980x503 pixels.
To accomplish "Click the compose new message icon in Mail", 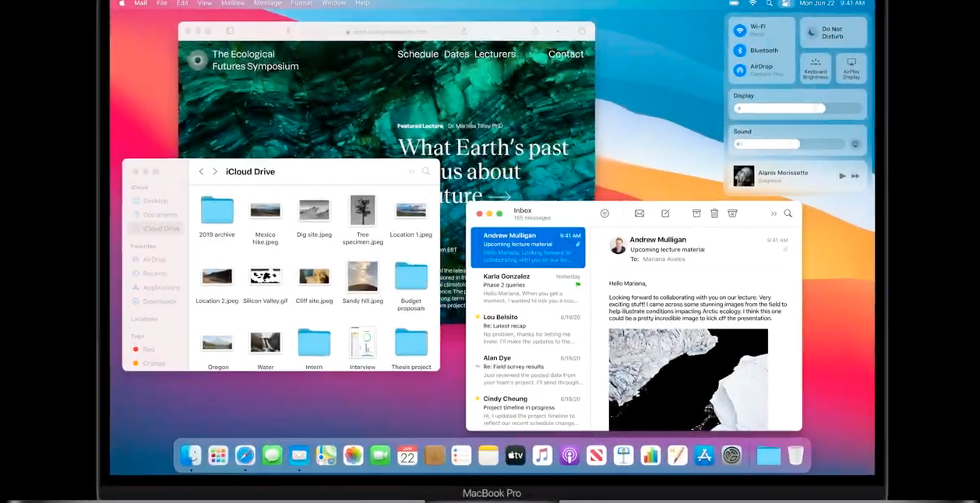I will point(665,213).
